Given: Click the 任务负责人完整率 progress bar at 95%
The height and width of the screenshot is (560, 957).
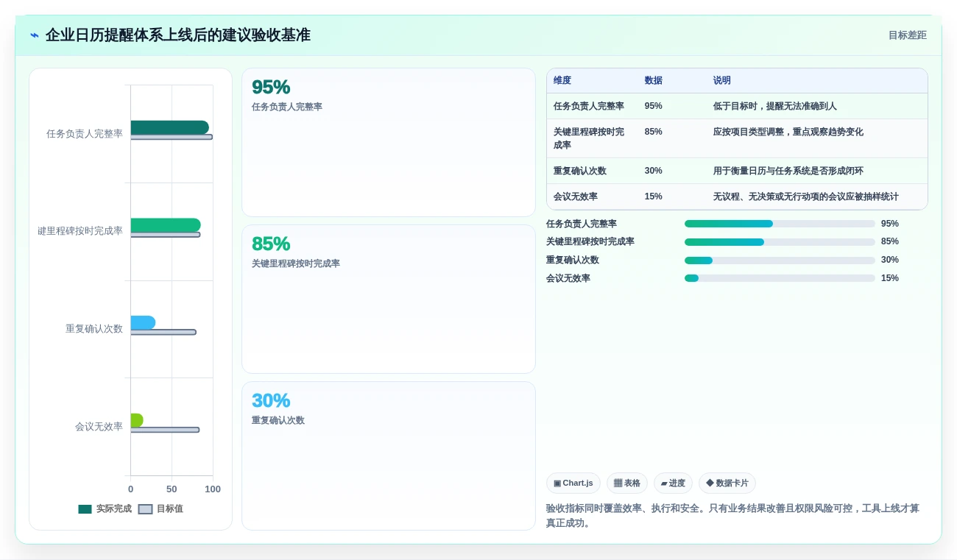Looking at the screenshot, I should tap(780, 224).
